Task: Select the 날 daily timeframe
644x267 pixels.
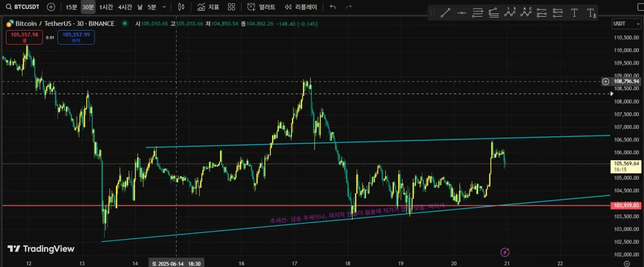Action: click(x=140, y=7)
